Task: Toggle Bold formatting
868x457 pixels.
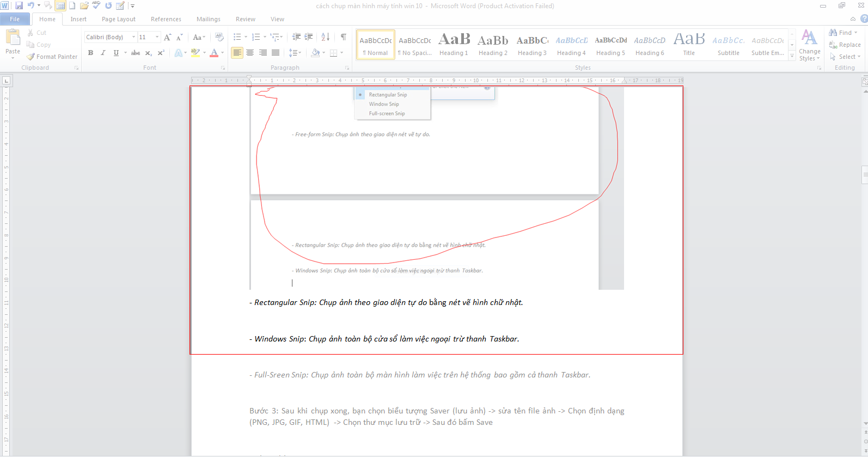Action: click(x=90, y=53)
